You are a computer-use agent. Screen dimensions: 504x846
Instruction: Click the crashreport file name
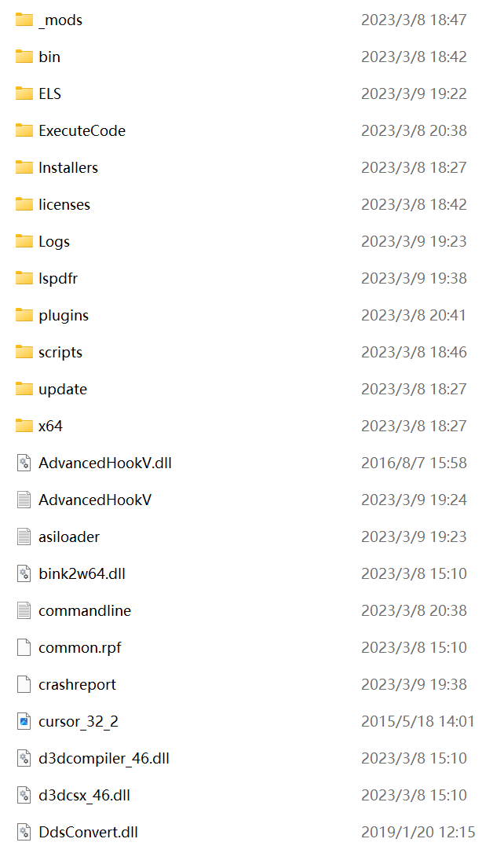[77, 685]
